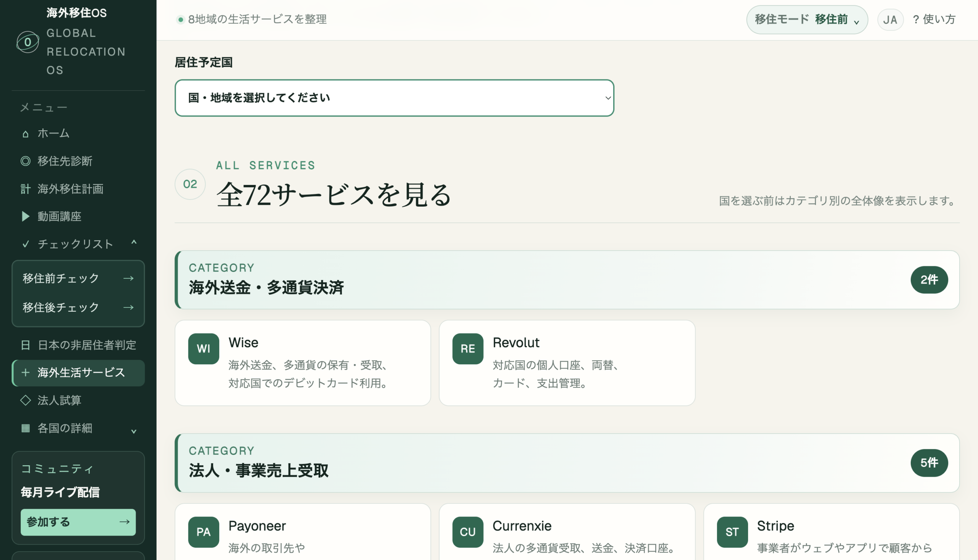Click the 全72サービスを見る heading
This screenshot has height=560, width=978.
[x=334, y=194]
